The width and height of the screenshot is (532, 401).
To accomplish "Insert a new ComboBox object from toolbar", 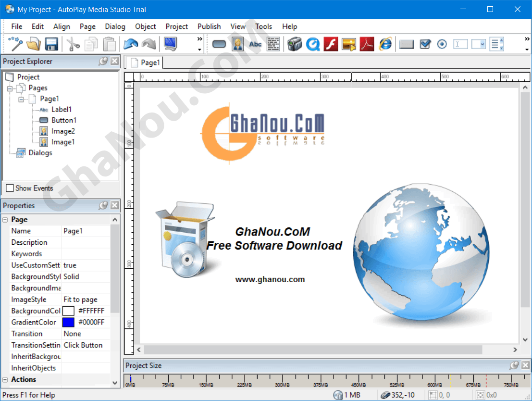I will (x=478, y=44).
